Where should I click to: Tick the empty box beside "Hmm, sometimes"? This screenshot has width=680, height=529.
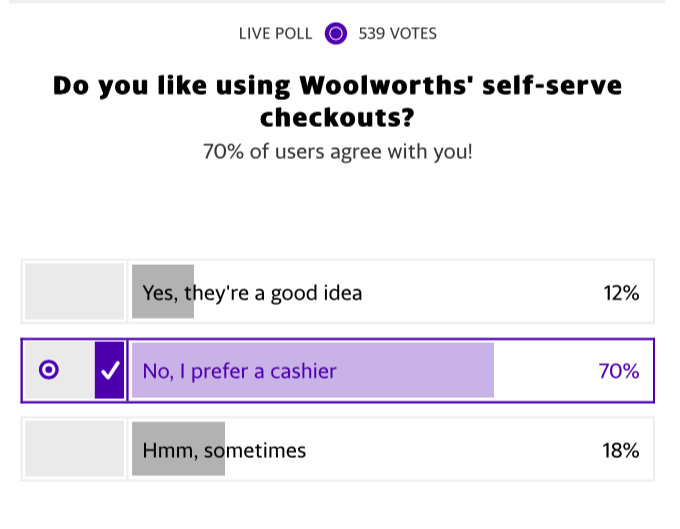74,450
